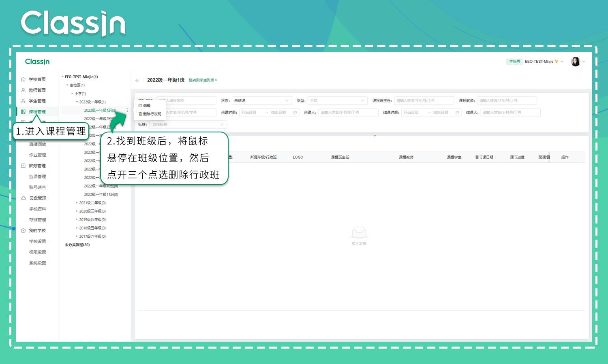
Task: Open 存储管理 in the sidebar
Action: (38, 220)
